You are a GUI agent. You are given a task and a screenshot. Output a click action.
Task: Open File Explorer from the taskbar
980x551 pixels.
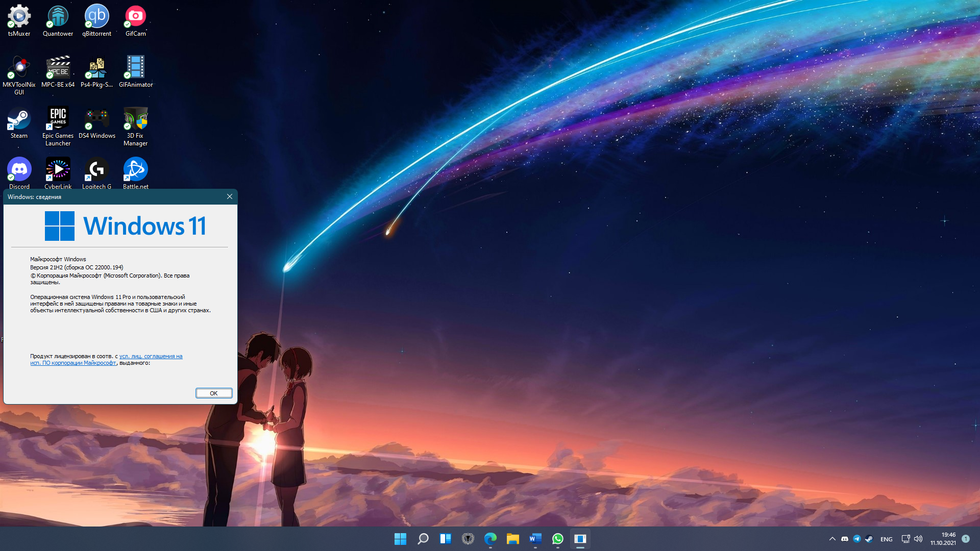point(512,539)
